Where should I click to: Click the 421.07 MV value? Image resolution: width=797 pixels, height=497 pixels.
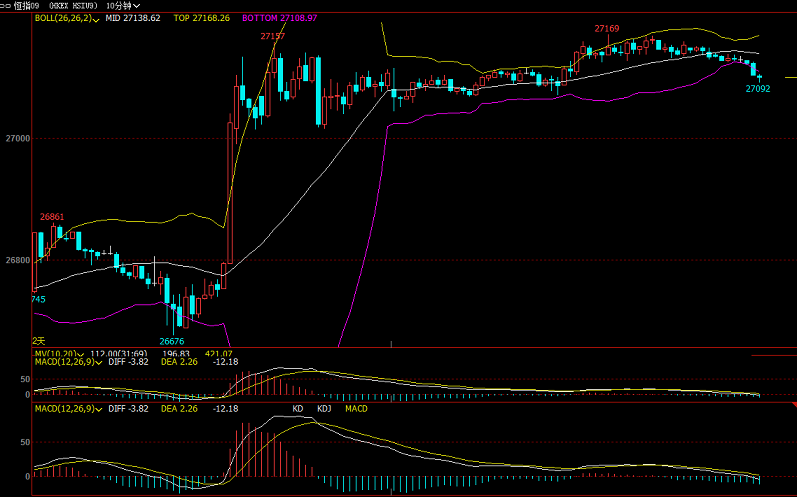tap(219, 354)
